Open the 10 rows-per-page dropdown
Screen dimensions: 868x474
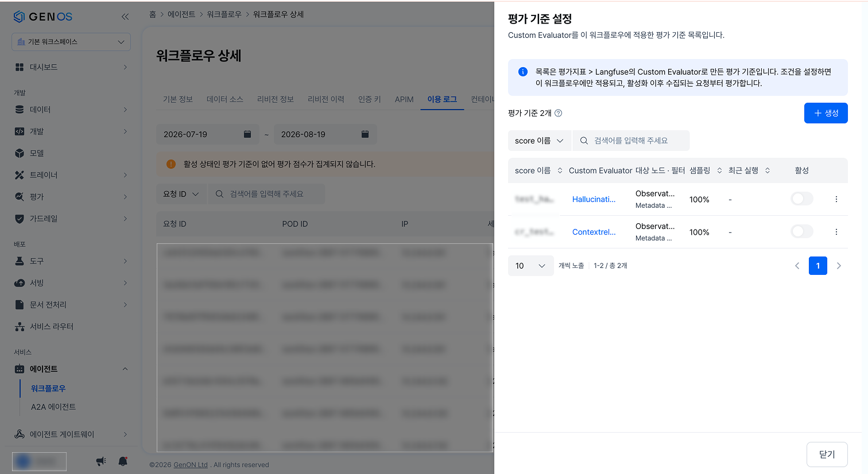pos(530,266)
